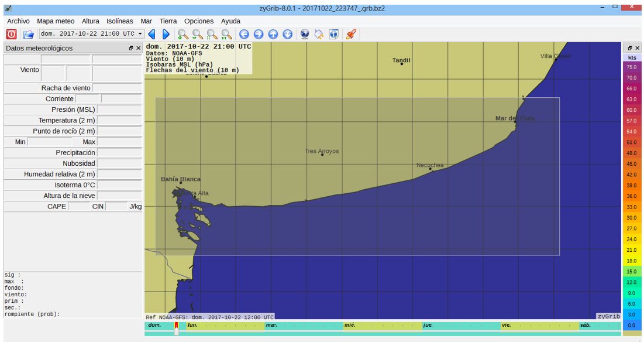
Task: Advance to next forecast time step
Action: click(x=166, y=34)
